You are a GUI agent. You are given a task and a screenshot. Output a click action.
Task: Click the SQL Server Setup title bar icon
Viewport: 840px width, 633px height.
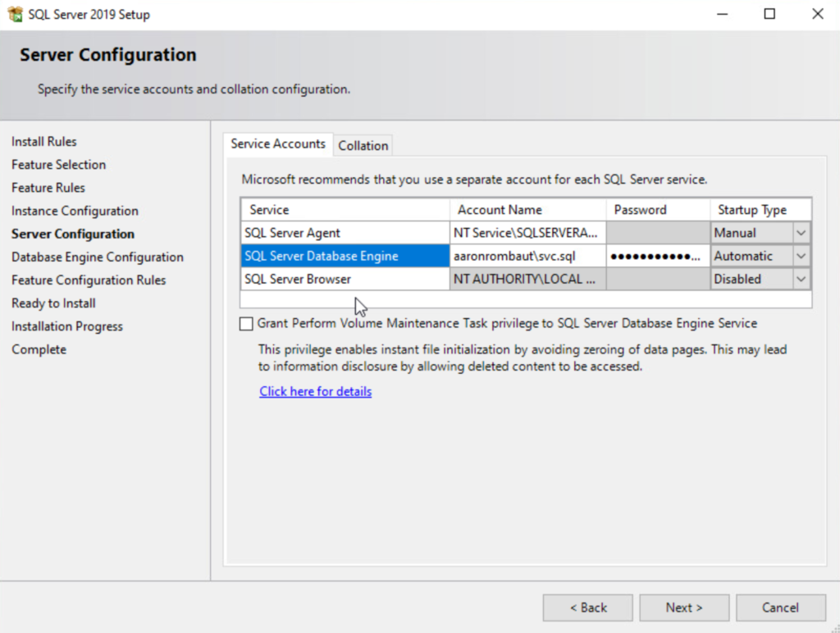coord(15,14)
